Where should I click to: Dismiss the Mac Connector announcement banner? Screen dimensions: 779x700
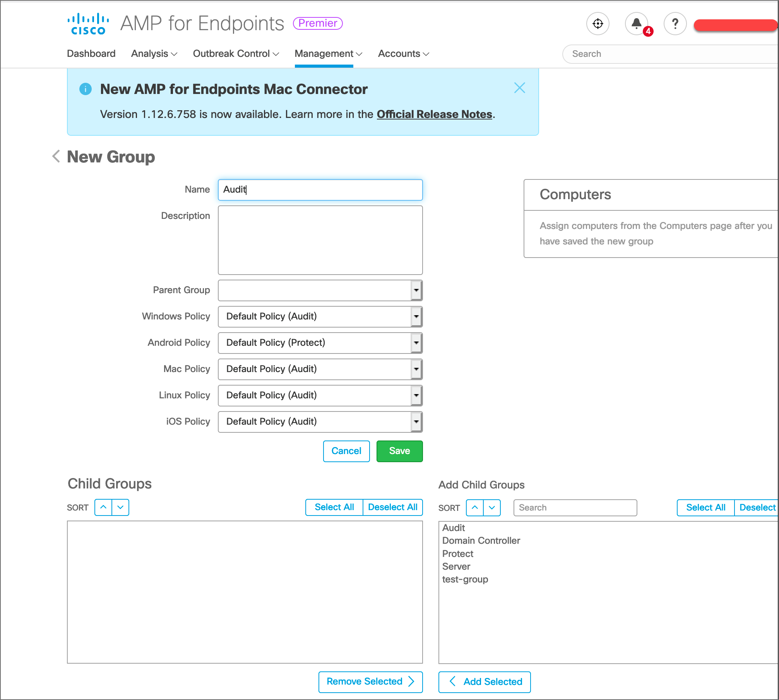tap(519, 88)
